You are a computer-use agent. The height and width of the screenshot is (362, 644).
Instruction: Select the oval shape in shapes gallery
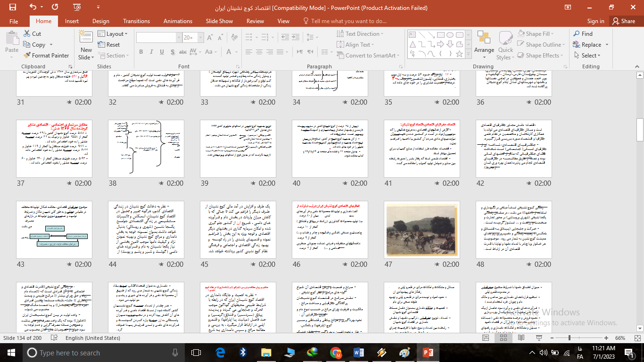click(450, 35)
